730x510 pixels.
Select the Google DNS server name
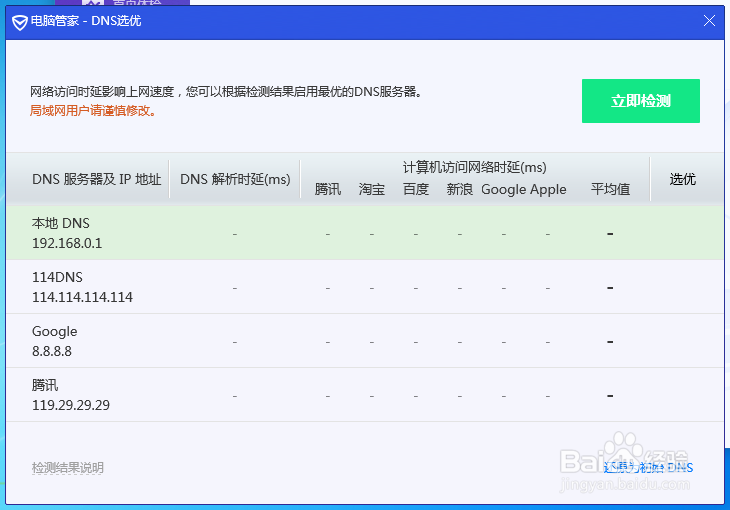pos(54,332)
